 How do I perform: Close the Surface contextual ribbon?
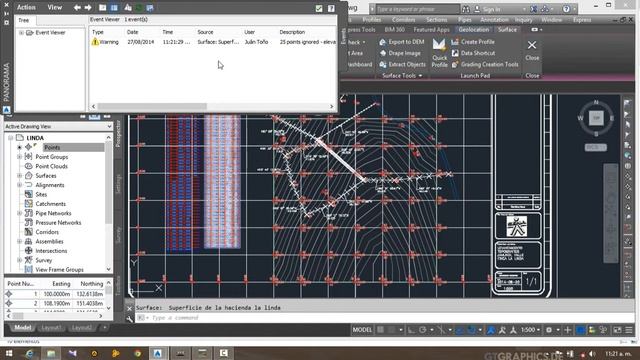(x=532, y=51)
